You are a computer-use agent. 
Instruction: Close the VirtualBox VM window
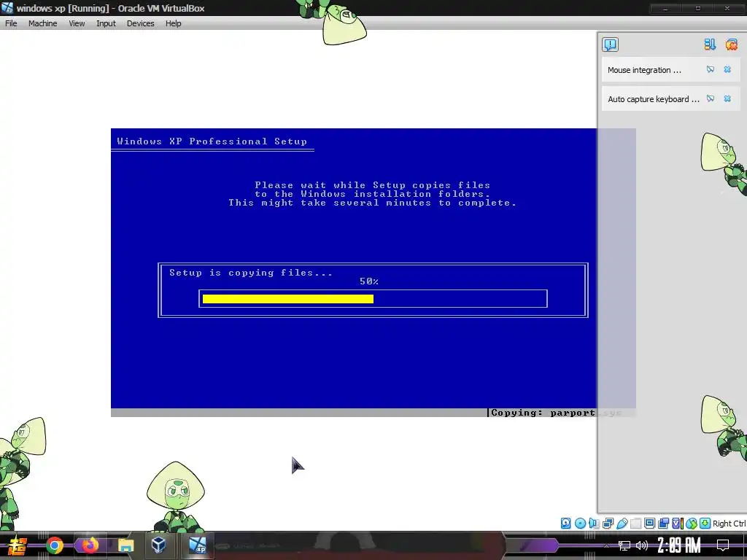point(727,8)
